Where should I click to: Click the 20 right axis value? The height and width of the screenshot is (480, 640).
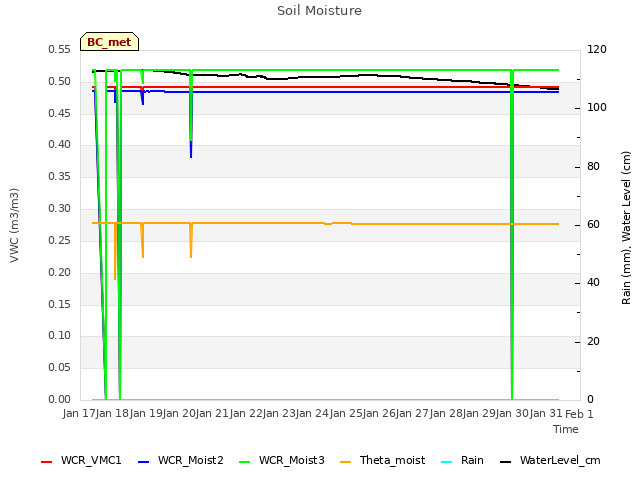[x=593, y=341]
